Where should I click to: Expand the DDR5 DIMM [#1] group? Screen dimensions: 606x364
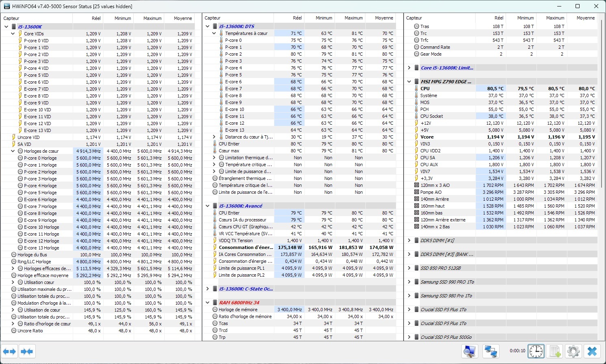(x=409, y=240)
